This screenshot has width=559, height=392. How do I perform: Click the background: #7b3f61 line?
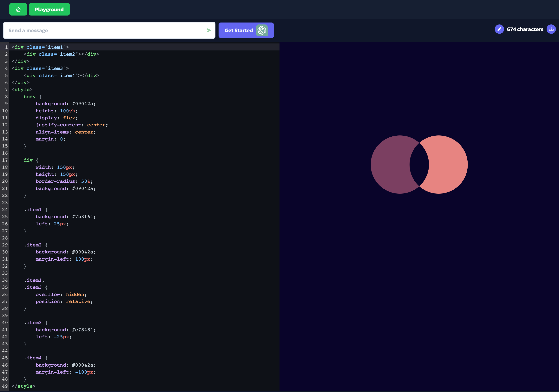tap(66, 217)
